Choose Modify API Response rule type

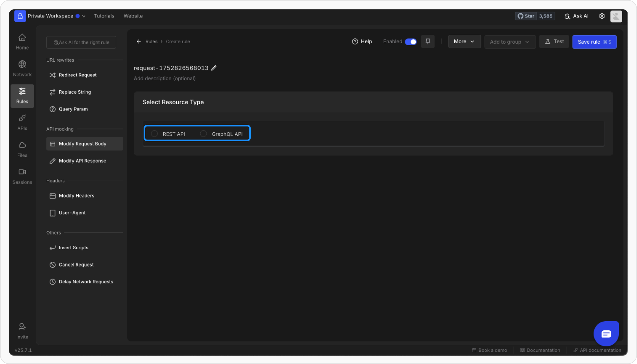point(82,161)
